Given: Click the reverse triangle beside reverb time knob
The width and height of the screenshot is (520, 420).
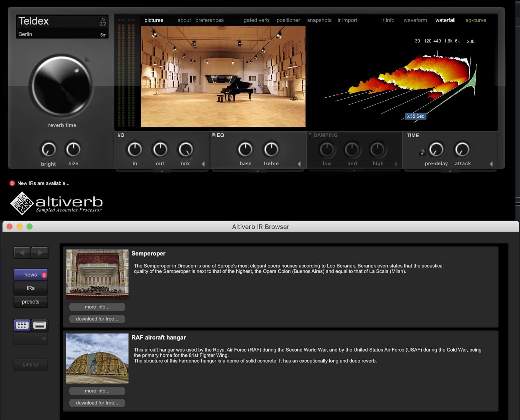Looking at the screenshot, I should (87, 59).
